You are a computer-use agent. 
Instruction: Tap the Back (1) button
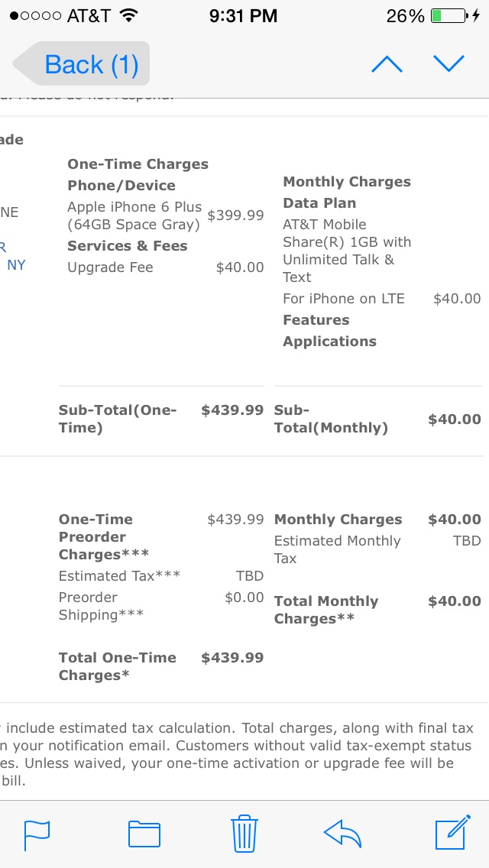[82, 63]
